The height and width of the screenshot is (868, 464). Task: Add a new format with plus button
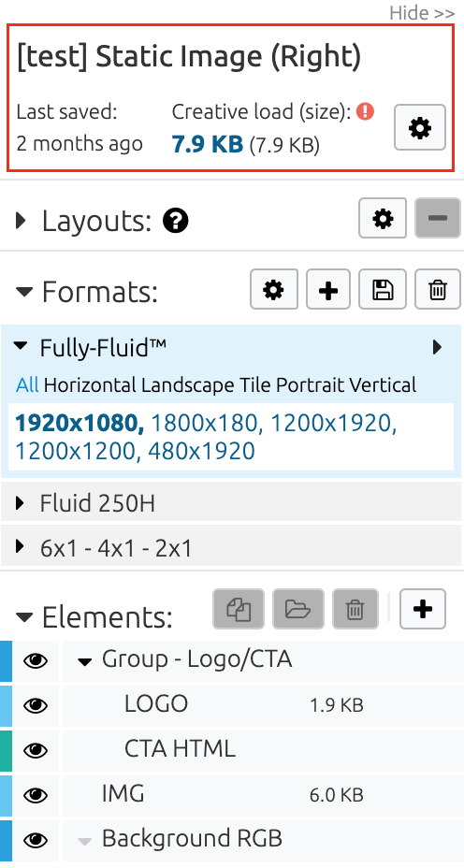click(x=328, y=289)
